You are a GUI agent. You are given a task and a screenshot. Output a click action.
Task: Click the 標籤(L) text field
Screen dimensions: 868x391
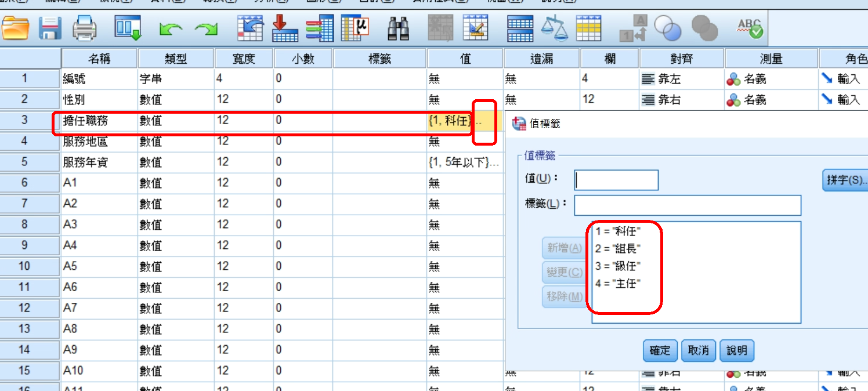[x=687, y=205]
